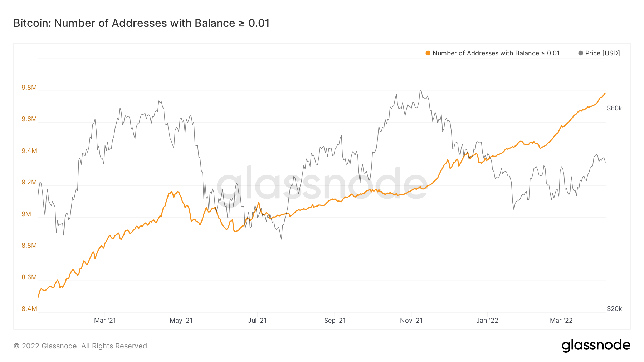Toggle the Price [USD] legend label
Viewport: 644px width, 362px height.
[602, 53]
